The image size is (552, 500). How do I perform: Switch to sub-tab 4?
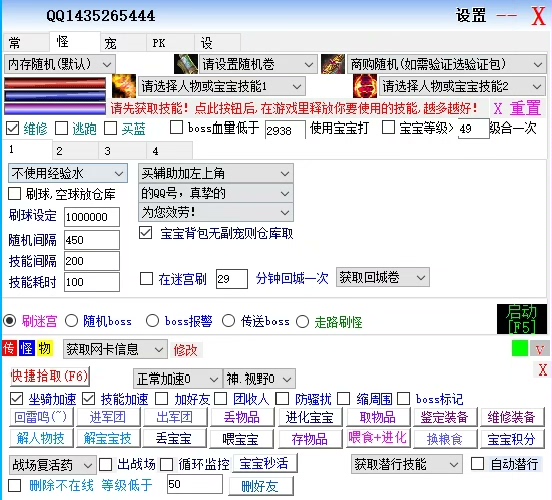[x=169, y=151]
